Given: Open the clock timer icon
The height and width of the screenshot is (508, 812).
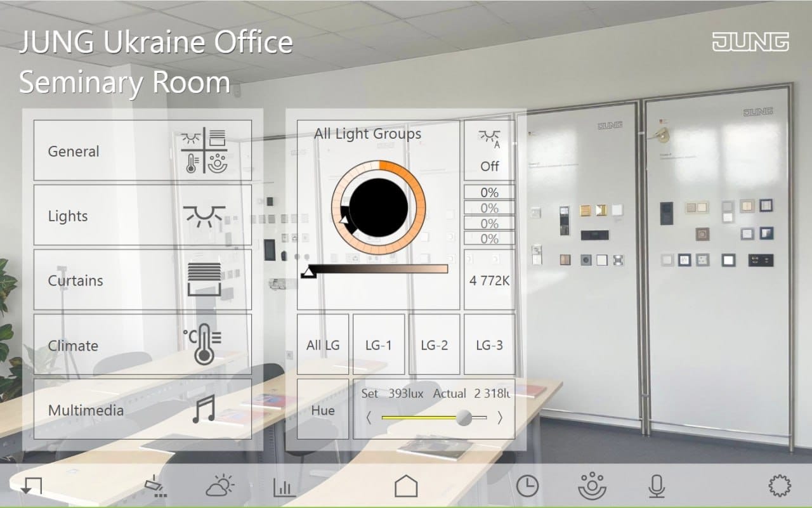Looking at the screenshot, I should coord(527,486).
